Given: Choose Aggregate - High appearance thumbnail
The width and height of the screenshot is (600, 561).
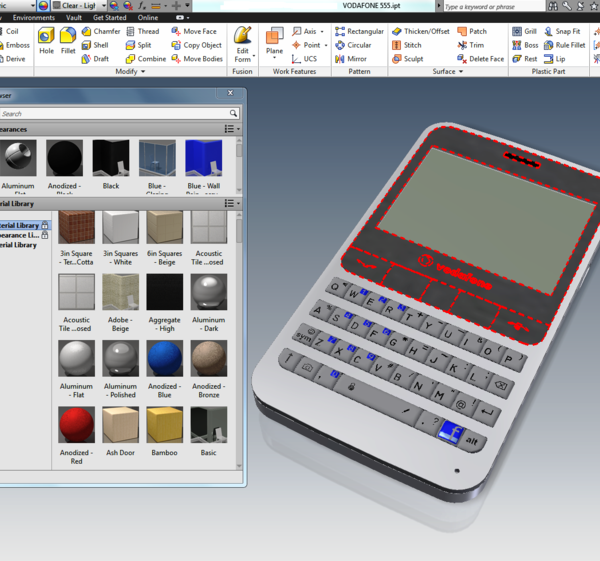Looking at the screenshot, I should [x=165, y=292].
